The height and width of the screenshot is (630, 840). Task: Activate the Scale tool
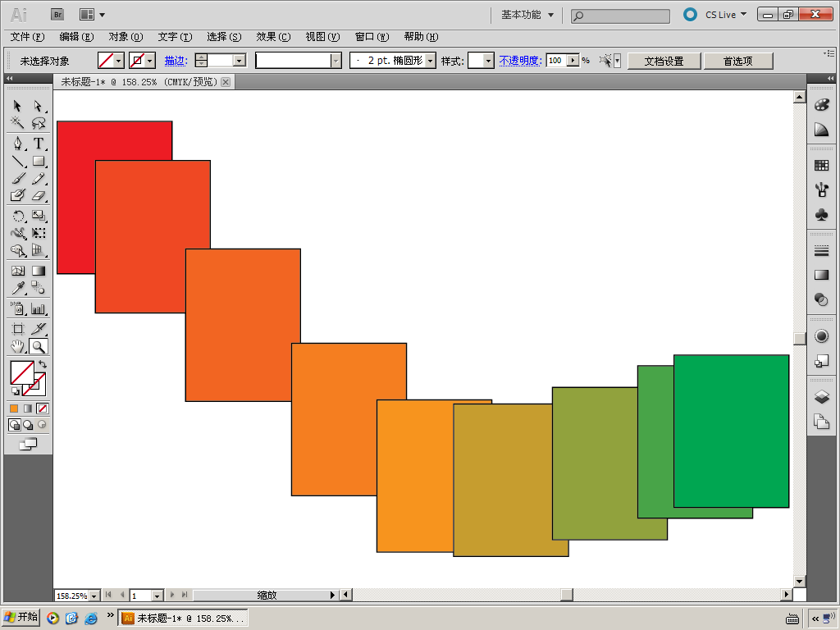click(x=38, y=216)
